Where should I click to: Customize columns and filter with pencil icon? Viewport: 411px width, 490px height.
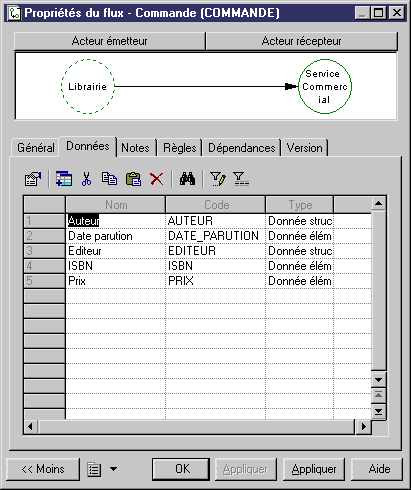[218, 179]
